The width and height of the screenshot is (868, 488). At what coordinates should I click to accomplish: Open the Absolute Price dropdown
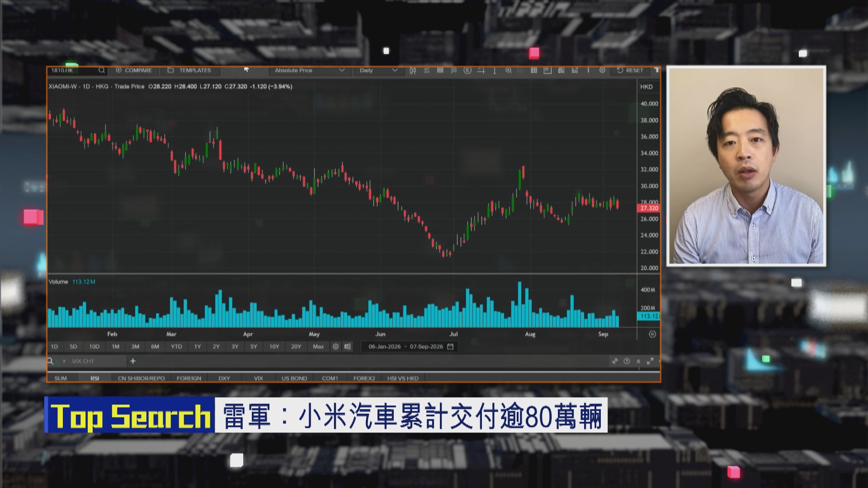click(x=310, y=70)
